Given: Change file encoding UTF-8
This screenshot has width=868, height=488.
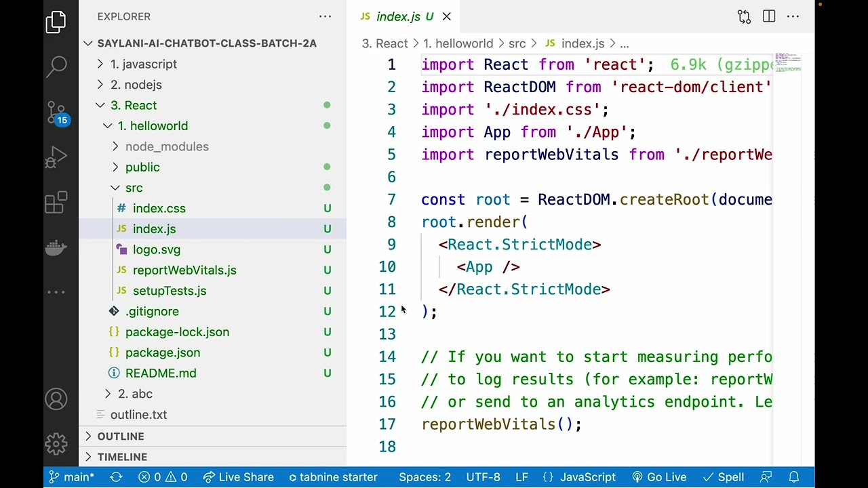Looking at the screenshot, I should pyautogui.click(x=483, y=477).
